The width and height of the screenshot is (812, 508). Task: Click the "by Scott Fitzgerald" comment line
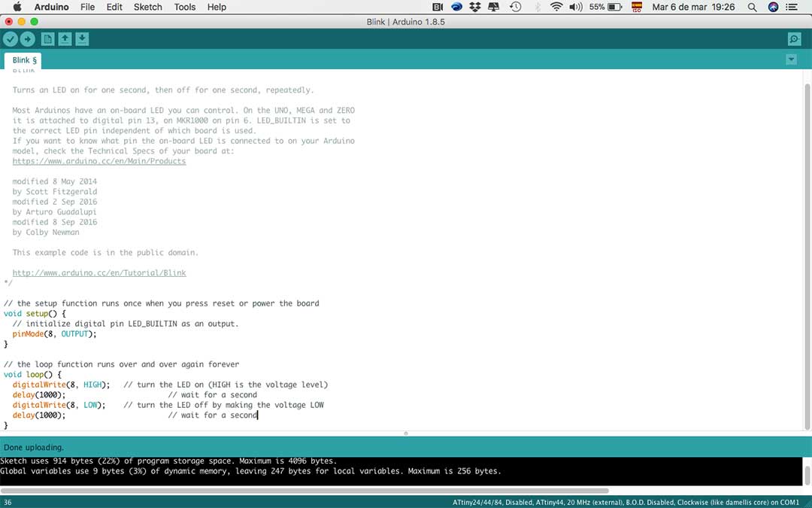[x=54, y=192]
